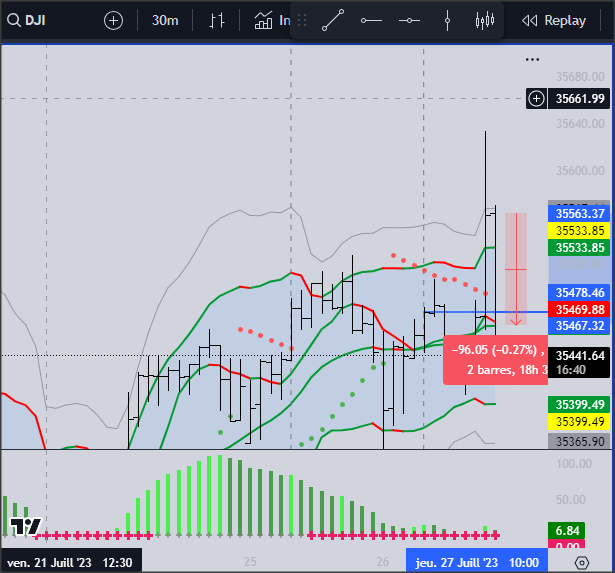
Task: Open the Indicators menu
Action: (x=272, y=20)
